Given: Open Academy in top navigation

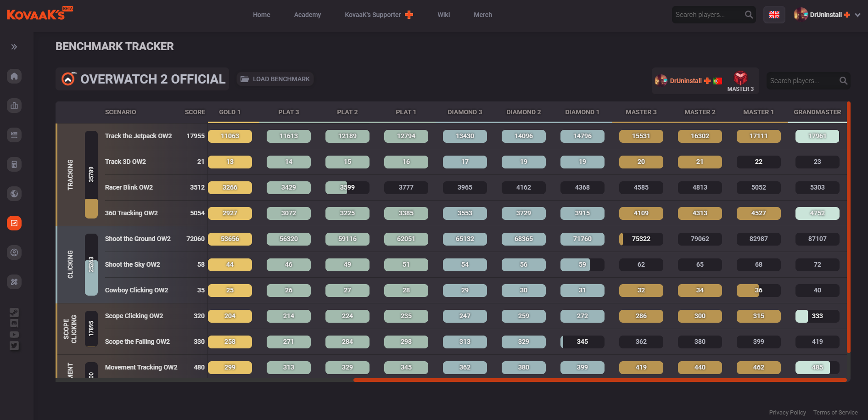Looking at the screenshot, I should [x=308, y=15].
